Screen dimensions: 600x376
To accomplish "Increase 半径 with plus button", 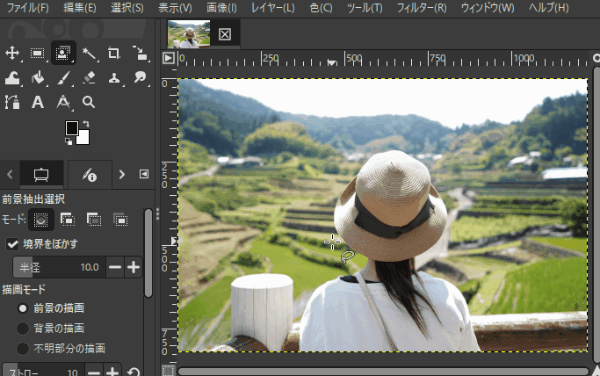I will [133, 267].
